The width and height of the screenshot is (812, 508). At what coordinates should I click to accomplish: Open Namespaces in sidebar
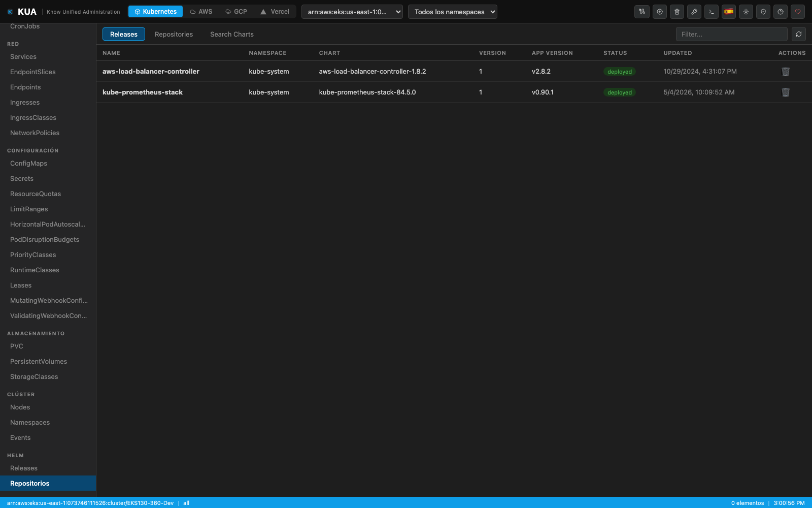pos(48,423)
